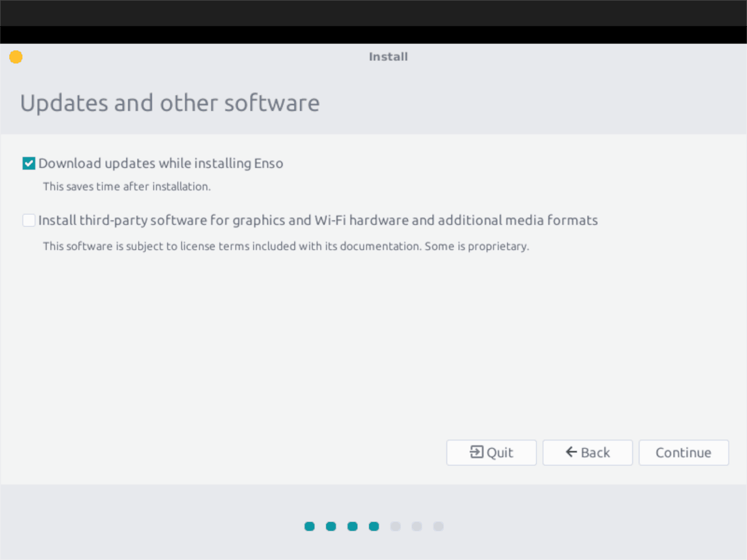
Task: Click the yellow window indicator dot
Action: tap(16, 57)
